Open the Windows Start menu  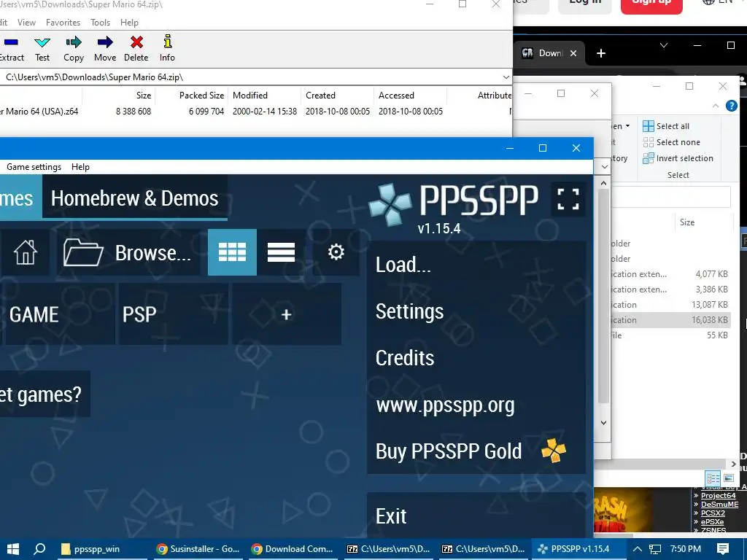click(x=13, y=549)
